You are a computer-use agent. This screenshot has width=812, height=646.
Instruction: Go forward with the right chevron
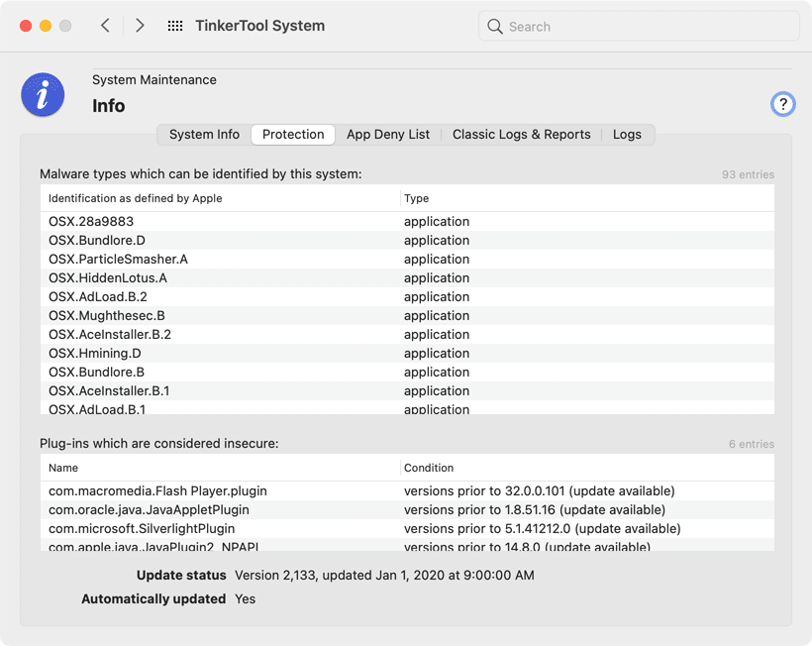[140, 26]
